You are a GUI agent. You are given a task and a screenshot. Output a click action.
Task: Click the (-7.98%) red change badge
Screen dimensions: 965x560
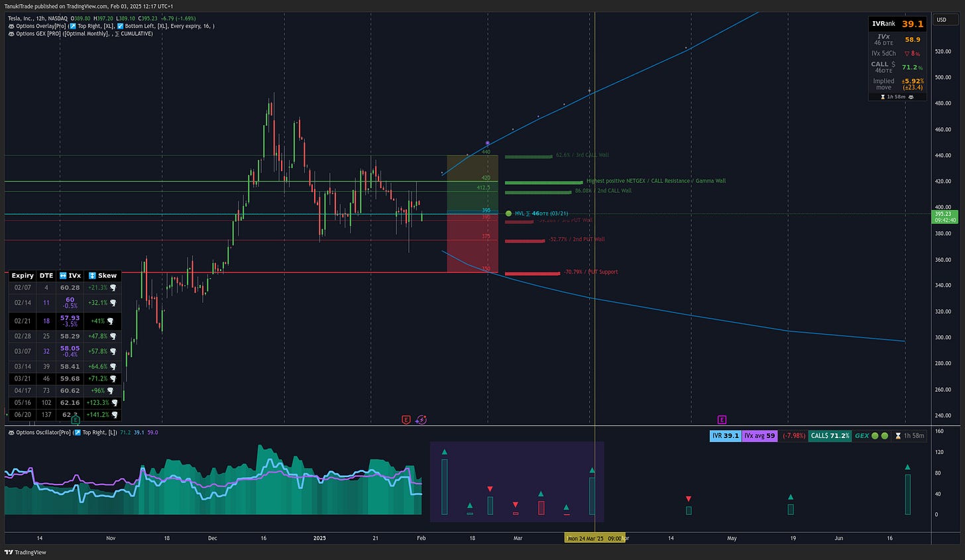(x=793, y=435)
